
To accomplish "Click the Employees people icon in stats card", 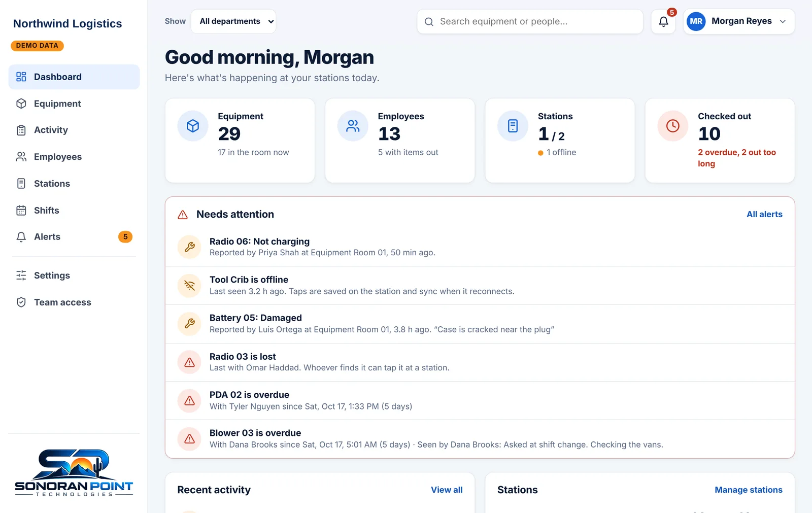I will click(x=353, y=126).
